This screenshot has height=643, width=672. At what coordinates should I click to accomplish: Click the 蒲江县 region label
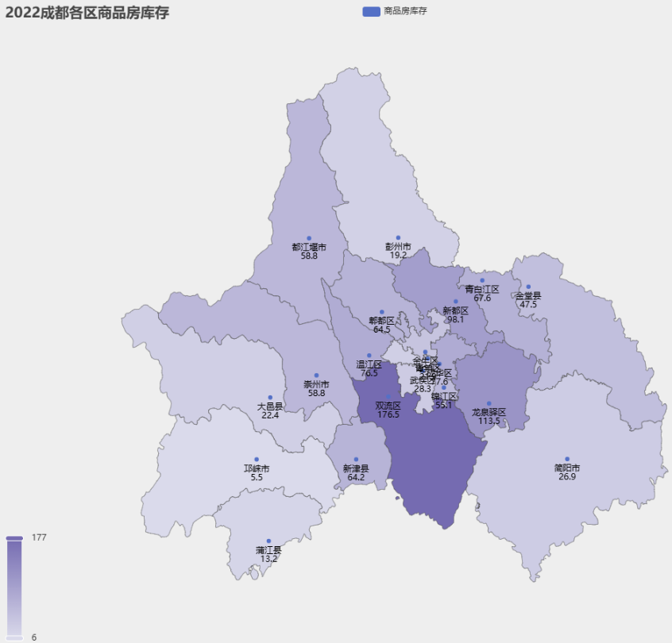tap(268, 550)
